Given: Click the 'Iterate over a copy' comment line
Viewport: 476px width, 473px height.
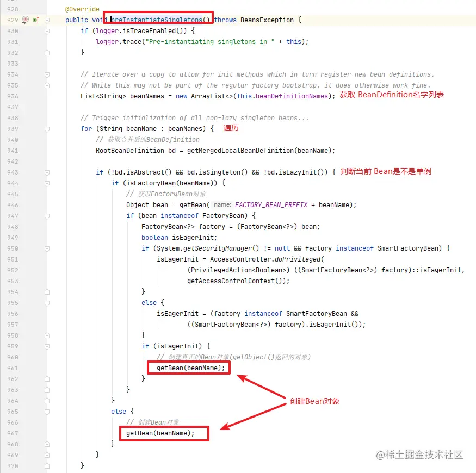Looking at the screenshot, I should pos(257,74).
